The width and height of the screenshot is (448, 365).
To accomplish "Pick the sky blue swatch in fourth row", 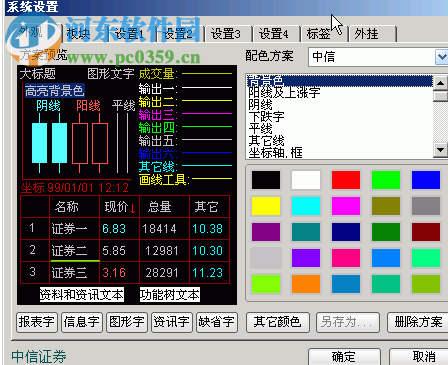I will [x=386, y=258].
